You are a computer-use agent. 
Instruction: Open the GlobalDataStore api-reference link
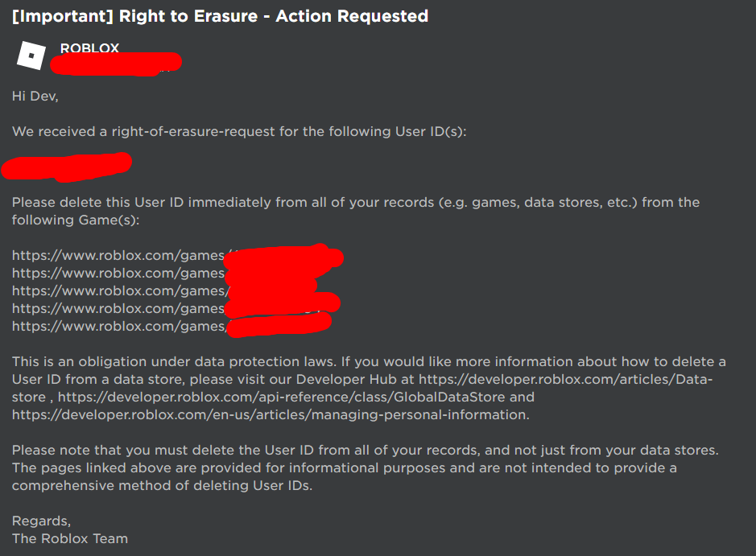[x=282, y=397]
